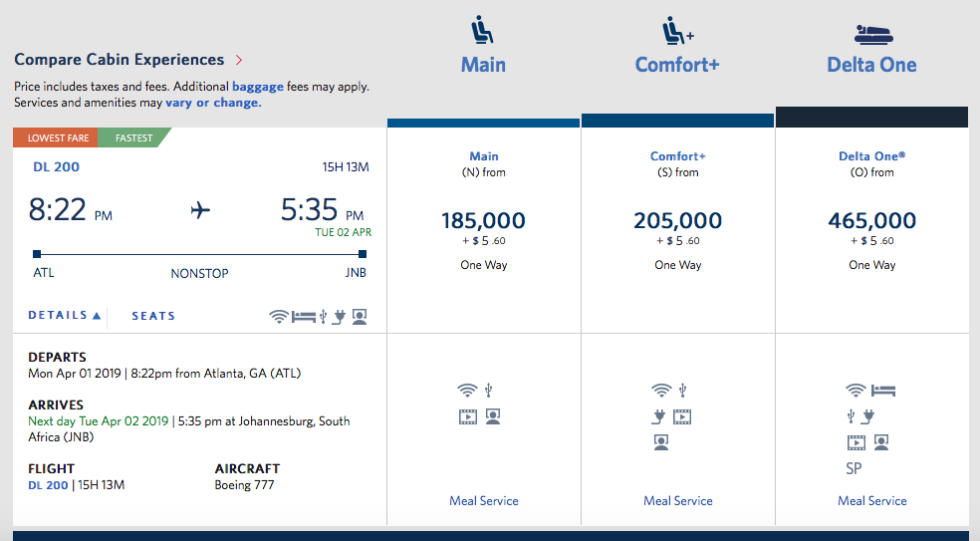Click the USB icon in Delta One amenities

[852, 416]
